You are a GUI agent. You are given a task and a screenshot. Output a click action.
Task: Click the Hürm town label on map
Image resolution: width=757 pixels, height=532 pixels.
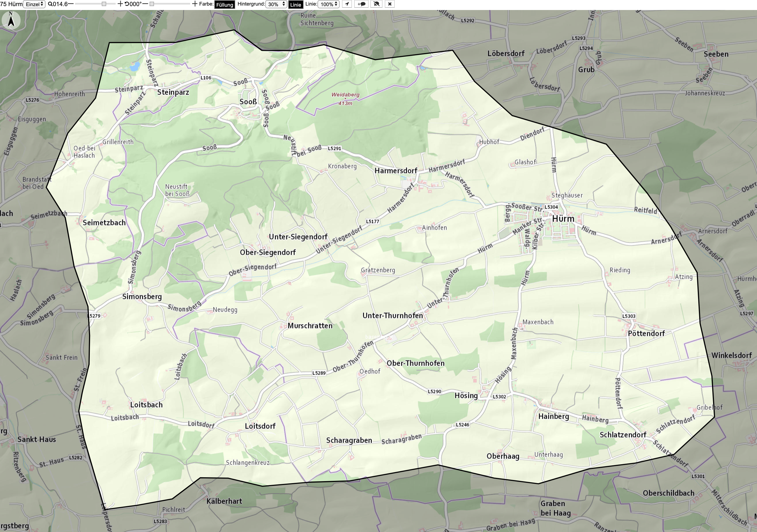(x=563, y=219)
